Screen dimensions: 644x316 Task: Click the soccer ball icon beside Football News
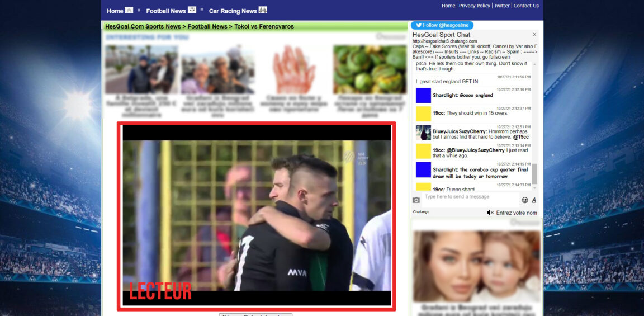[192, 10]
